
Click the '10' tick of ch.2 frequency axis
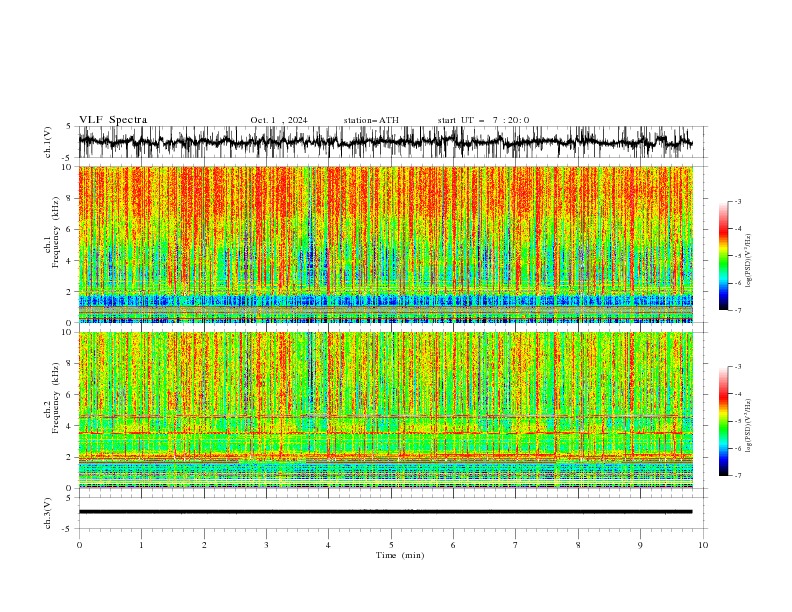(69, 332)
